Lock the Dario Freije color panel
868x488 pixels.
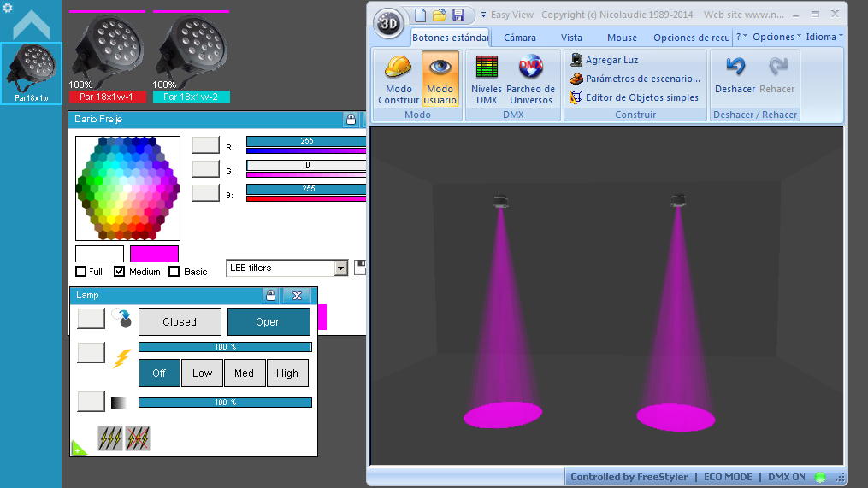[351, 119]
